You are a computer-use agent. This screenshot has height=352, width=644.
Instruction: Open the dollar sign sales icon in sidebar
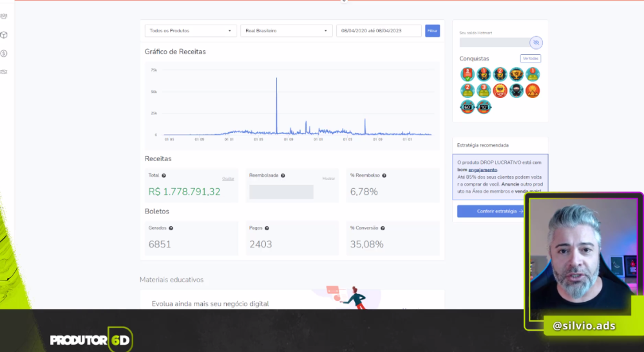click(x=4, y=54)
